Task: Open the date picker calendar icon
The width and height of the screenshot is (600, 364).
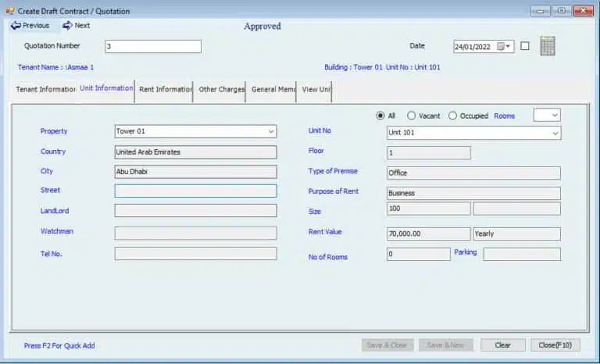Action: pyautogui.click(x=501, y=47)
